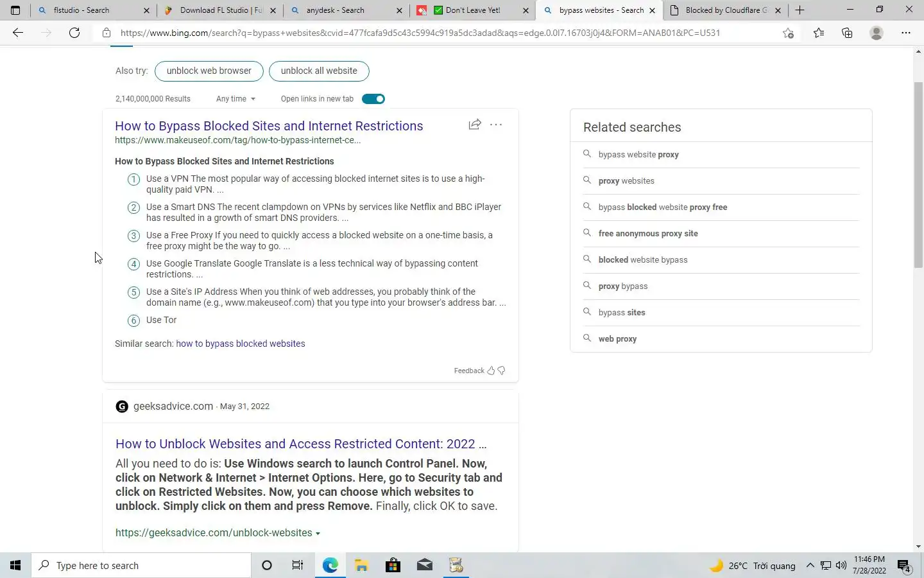
Task: Open Mail app from taskbar
Action: tap(425, 565)
